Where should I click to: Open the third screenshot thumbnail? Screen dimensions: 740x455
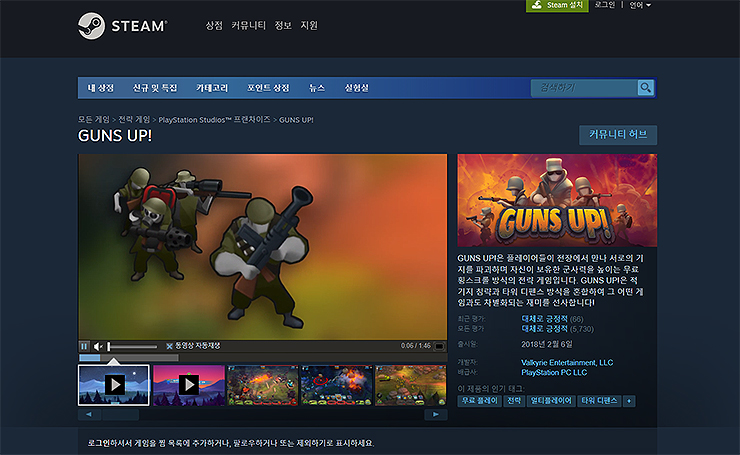point(263,385)
